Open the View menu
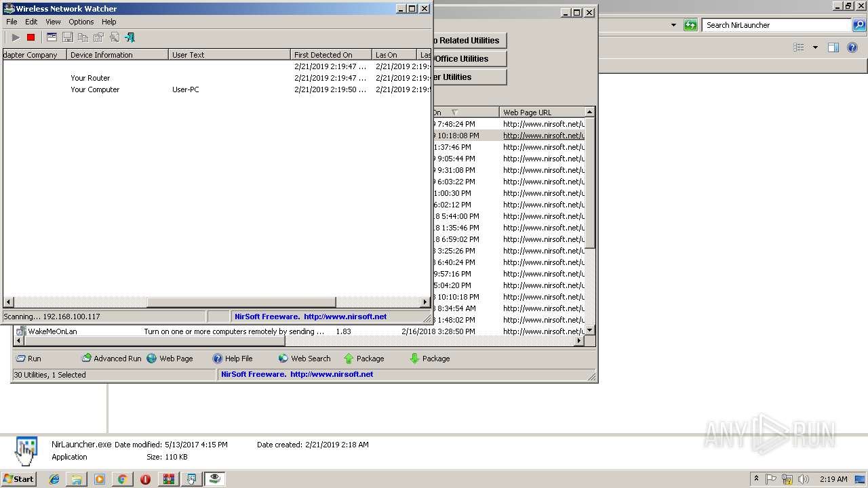 53,22
